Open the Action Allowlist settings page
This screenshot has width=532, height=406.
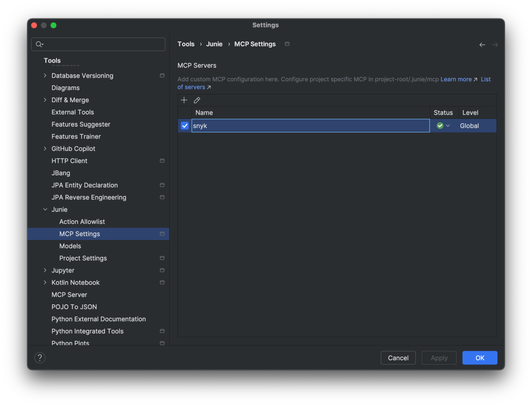(82, 222)
